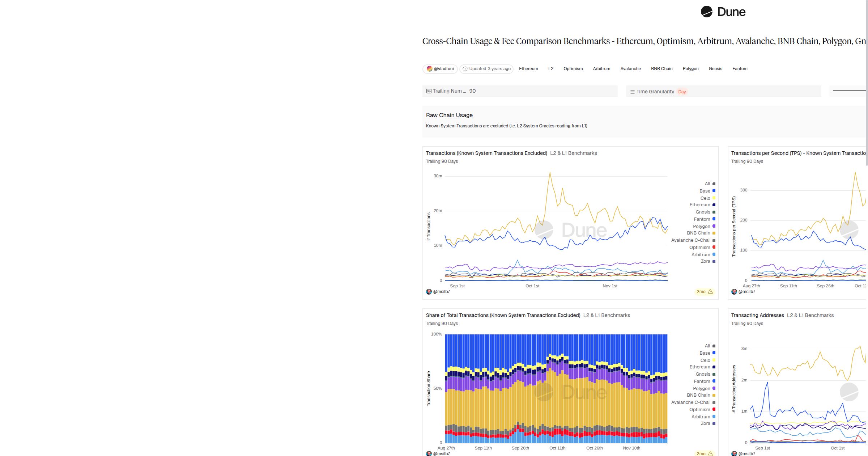Expand the All legend entry in the Share chart
The image size is (868, 456).
click(x=707, y=346)
